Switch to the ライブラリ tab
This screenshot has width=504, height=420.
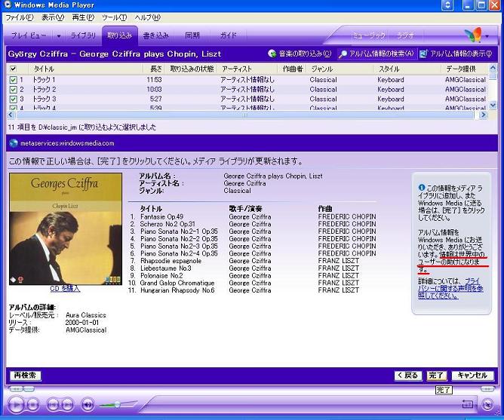click(83, 35)
